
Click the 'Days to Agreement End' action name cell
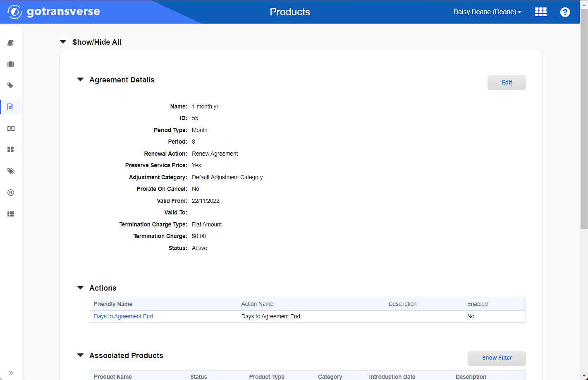[x=271, y=316]
